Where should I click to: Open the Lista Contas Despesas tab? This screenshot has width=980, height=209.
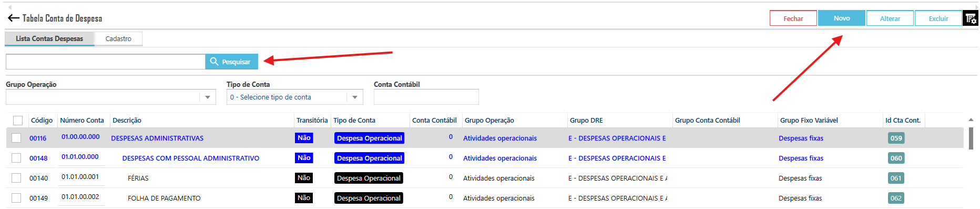[49, 38]
